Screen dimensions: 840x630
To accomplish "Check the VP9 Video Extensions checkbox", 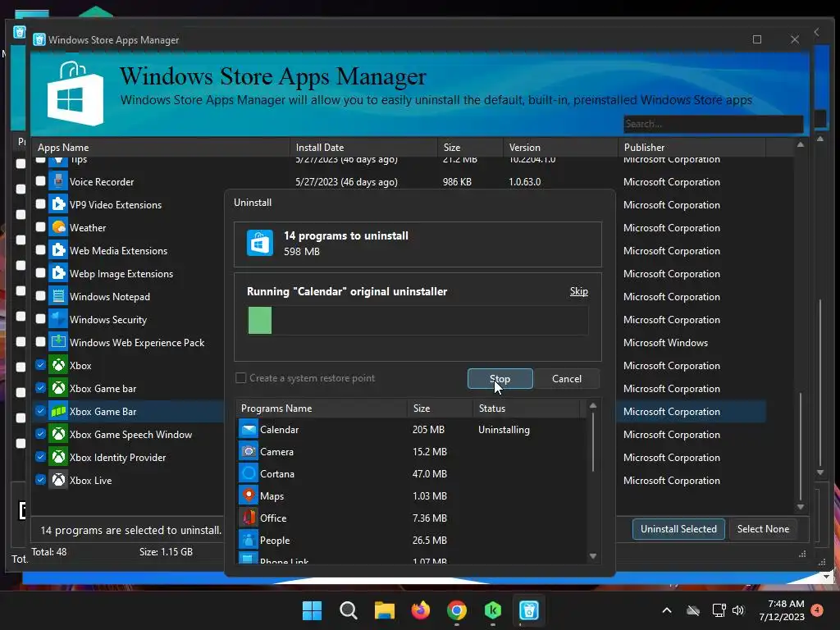I will [x=41, y=204].
